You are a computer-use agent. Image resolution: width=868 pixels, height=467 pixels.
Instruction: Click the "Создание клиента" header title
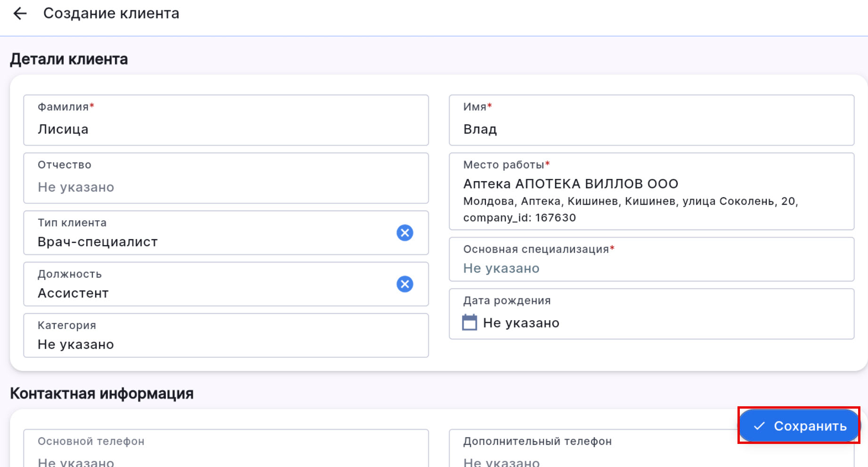pyautogui.click(x=111, y=13)
